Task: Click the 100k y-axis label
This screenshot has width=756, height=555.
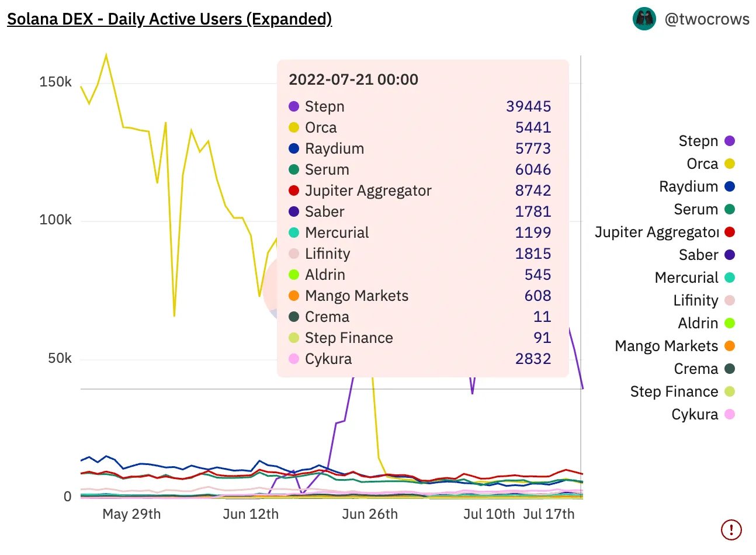Action: [56, 220]
